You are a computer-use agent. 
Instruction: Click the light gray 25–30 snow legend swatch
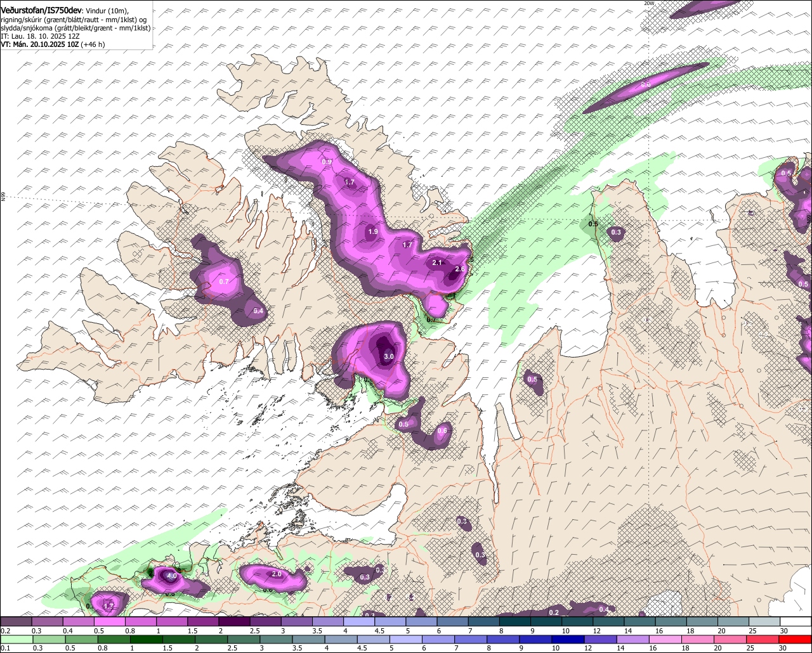tap(764, 622)
